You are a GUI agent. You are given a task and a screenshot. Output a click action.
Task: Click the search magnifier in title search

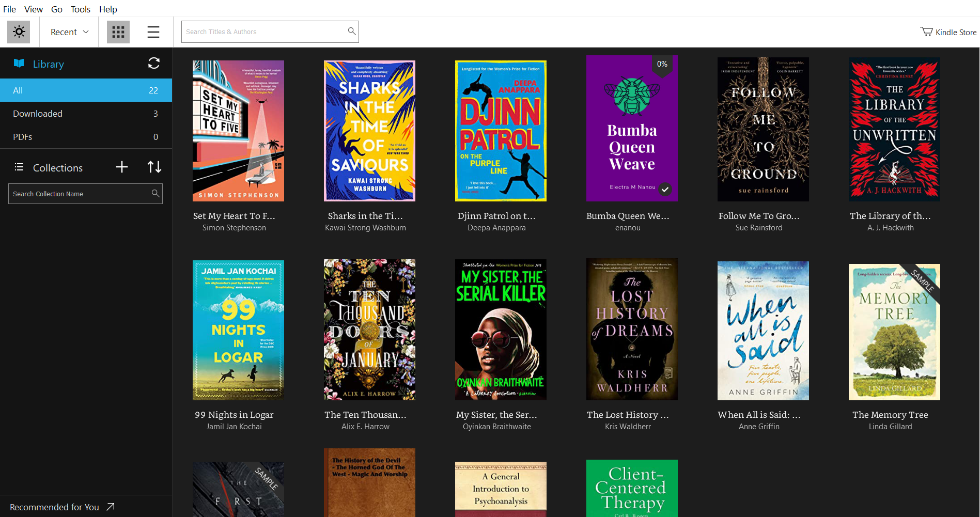pyautogui.click(x=352, y=32)
